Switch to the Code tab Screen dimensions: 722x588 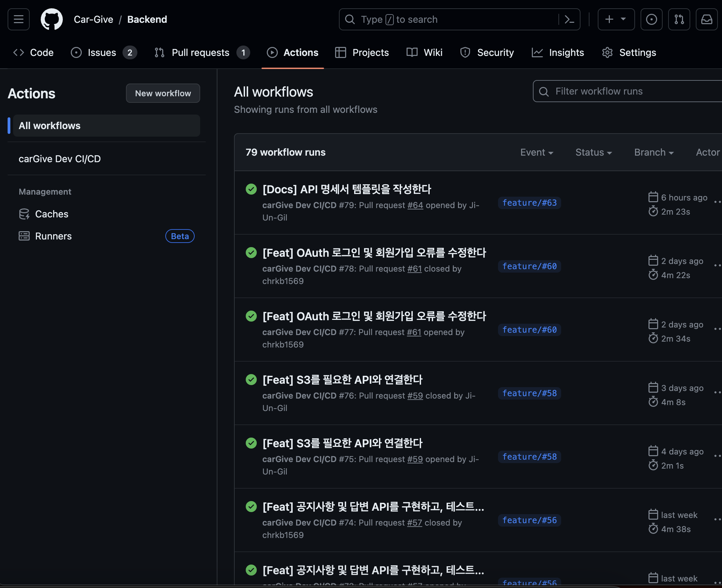point(33,52)
